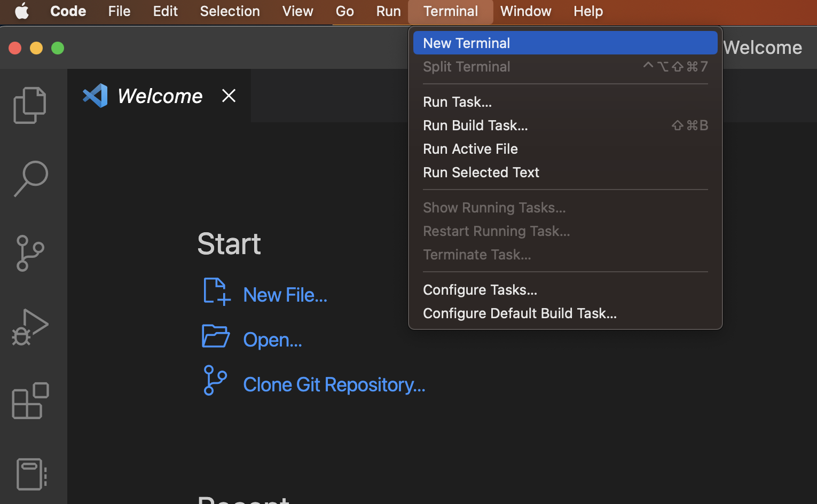This screenshot has width=817, height=504.
Task: Click the git branch icon beside Clone Git Repository
Action: tap(215, 380)
